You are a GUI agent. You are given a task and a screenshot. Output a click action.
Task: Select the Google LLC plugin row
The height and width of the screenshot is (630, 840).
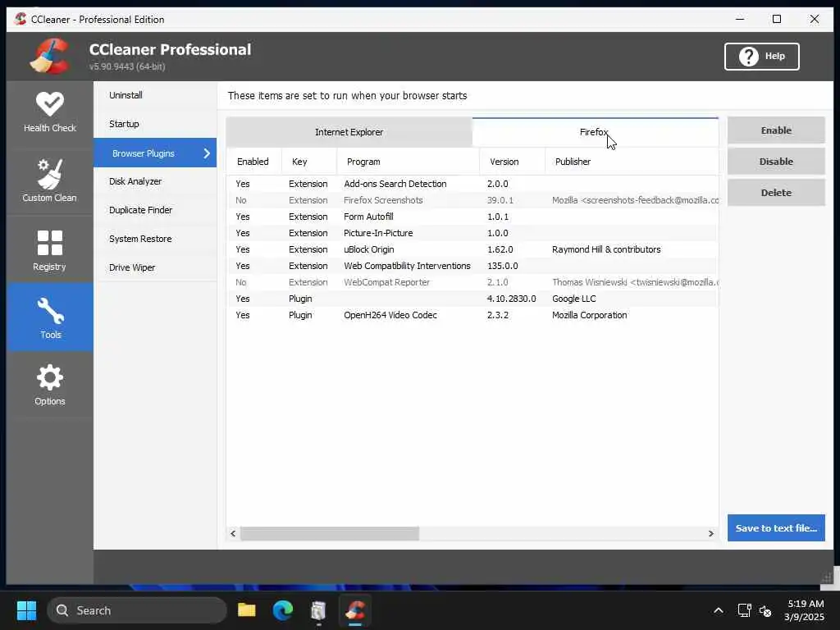point(472,299)
